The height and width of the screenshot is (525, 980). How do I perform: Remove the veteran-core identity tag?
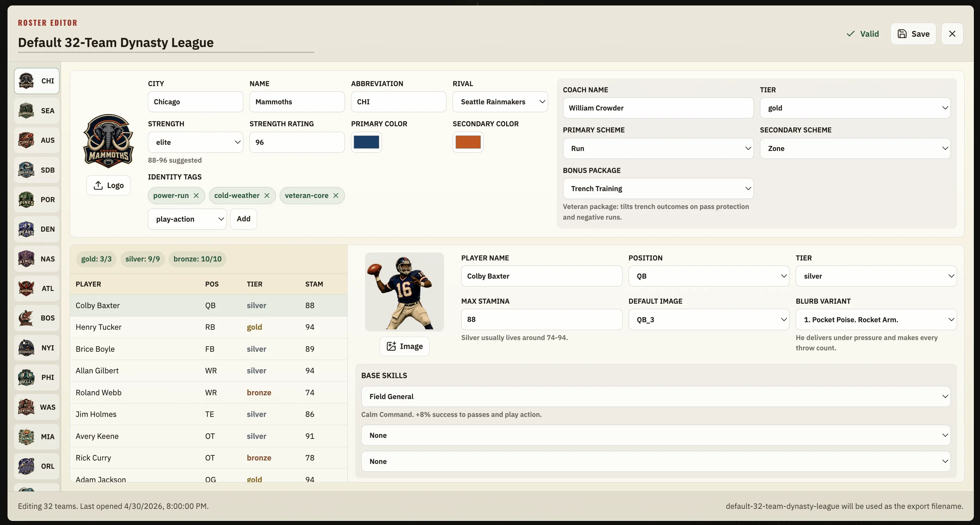(336, 196)
